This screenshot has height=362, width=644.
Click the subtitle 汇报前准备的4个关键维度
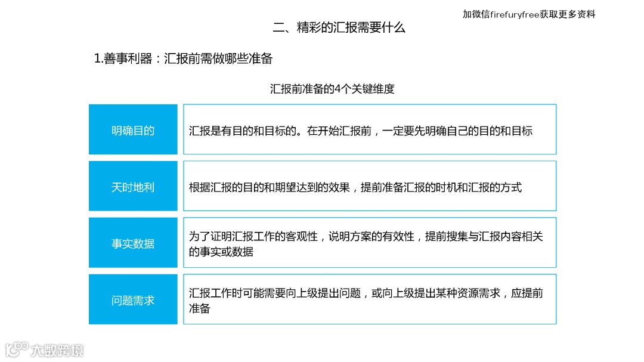click(x=332, y=89)
